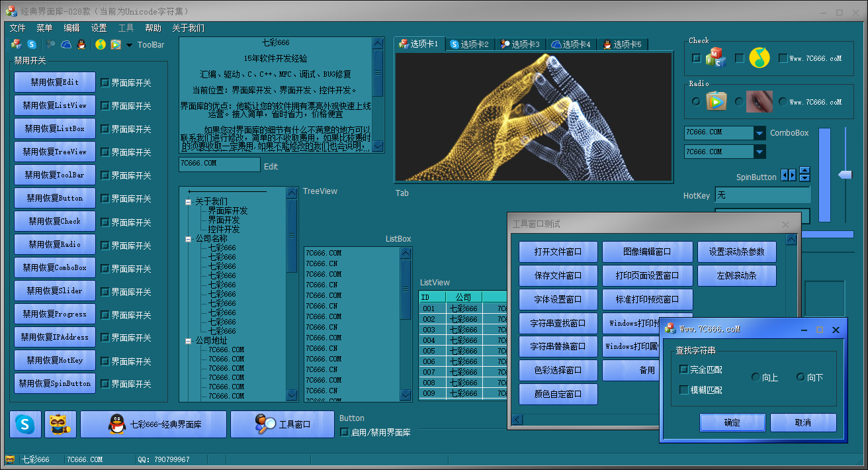Click the vertical slider thumb
This screenshot has height=470, width=868.
tap(846, 175)
